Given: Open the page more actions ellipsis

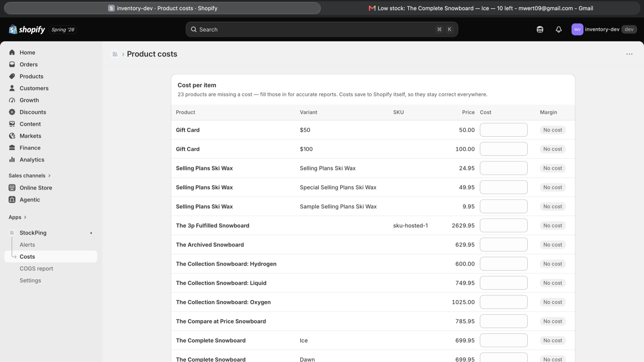Looking at the screenshot, I should pyautogui.click(x=629, y=54).
